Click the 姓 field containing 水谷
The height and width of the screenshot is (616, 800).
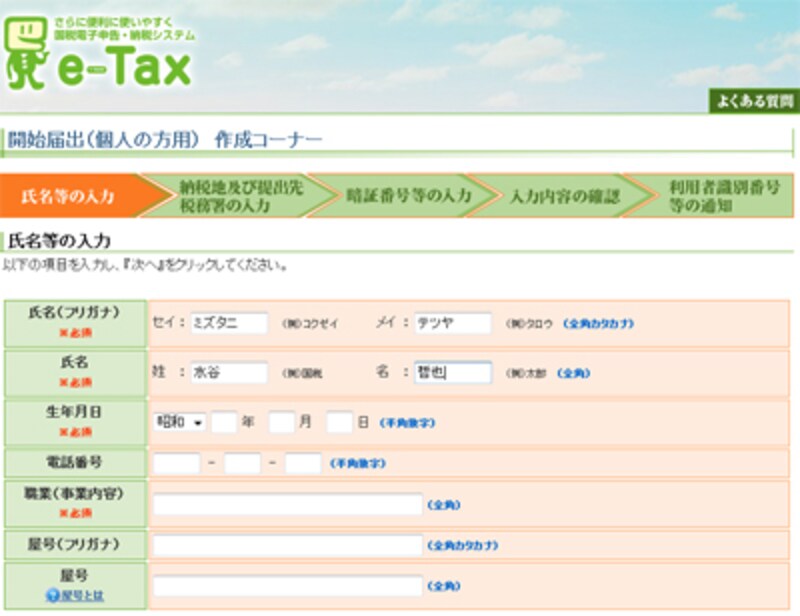pos(228,373)
